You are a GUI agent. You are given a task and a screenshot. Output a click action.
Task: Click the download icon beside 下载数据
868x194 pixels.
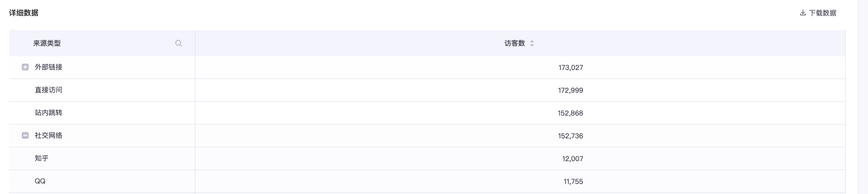pos(803,13)
